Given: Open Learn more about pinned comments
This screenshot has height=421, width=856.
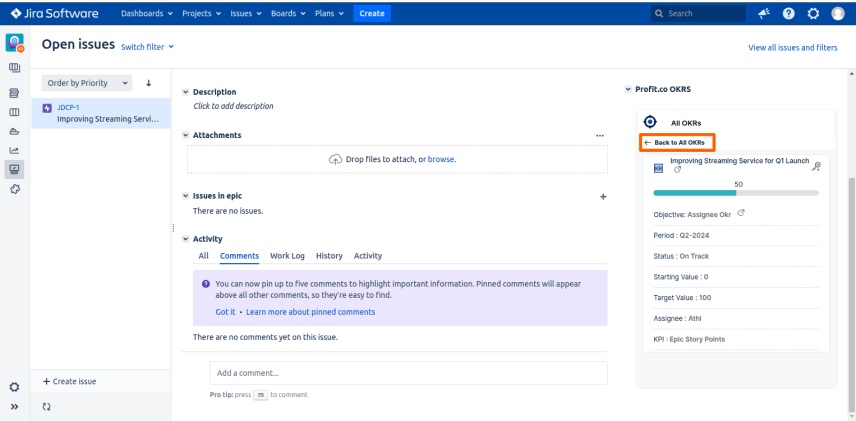Looking at the screenshot, I should (x=311, y=312).
